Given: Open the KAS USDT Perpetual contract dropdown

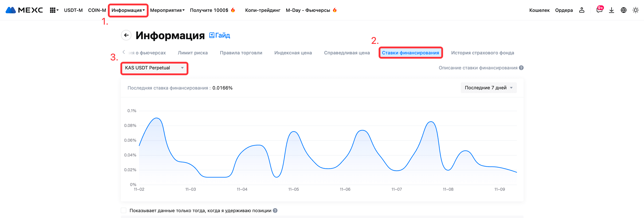Looking at the screenshot, I should [x=154, y=68].
